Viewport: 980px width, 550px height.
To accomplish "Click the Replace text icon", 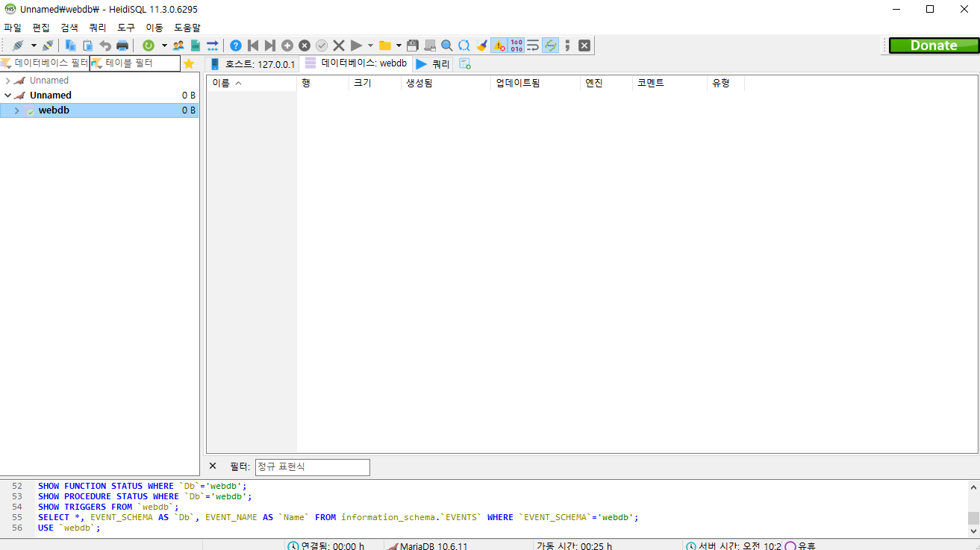I will point(464,46).
